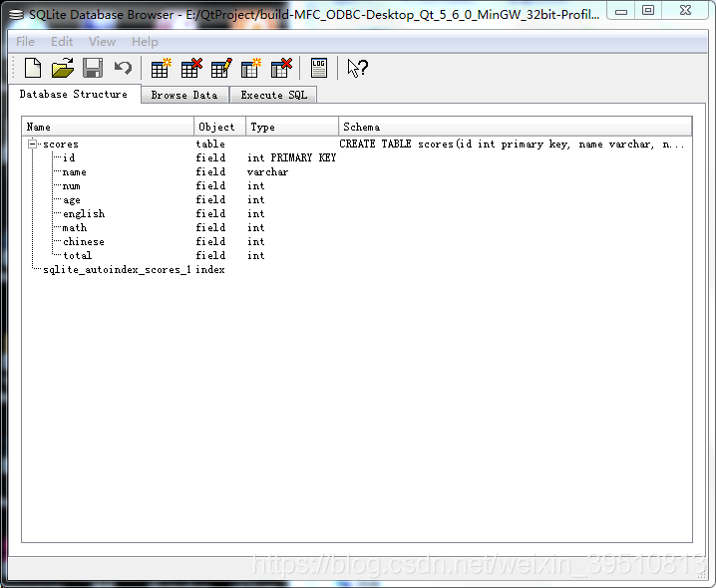Select the num field row
Image resolution: width=716 pixels, height=588 pixels.
357,185
